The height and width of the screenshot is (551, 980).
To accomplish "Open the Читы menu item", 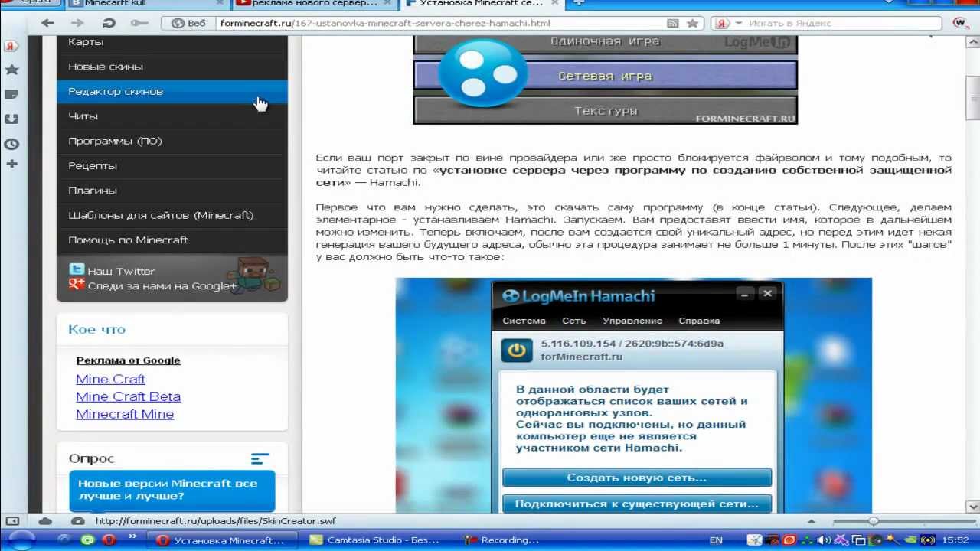I will coord(172,116).
